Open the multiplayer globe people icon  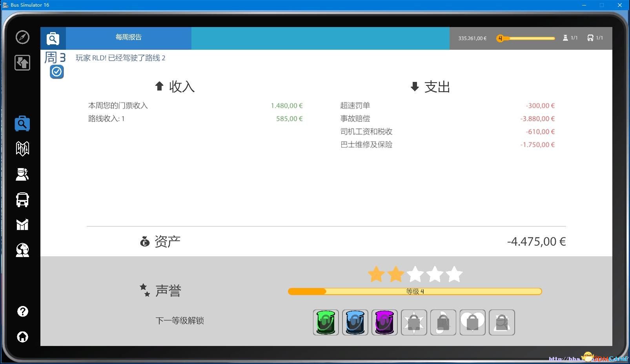coord(22,250)
